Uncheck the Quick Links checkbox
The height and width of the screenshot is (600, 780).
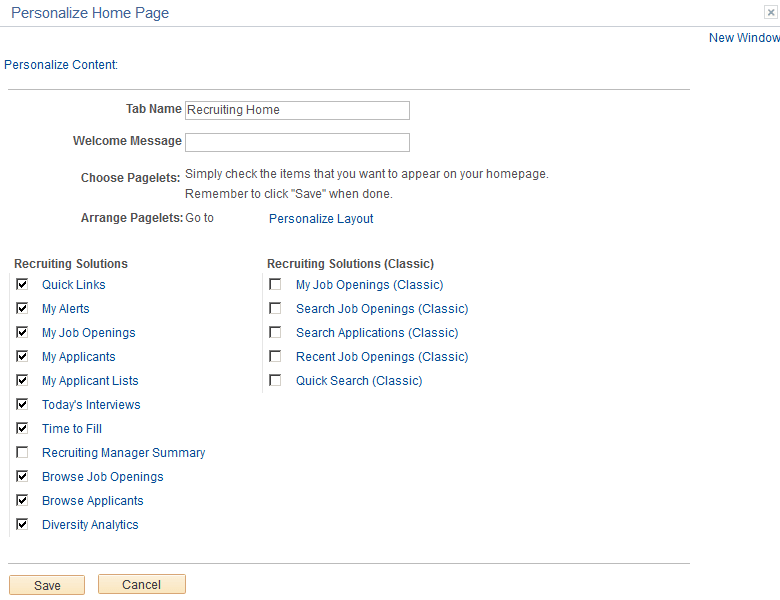tap(22, 285)
